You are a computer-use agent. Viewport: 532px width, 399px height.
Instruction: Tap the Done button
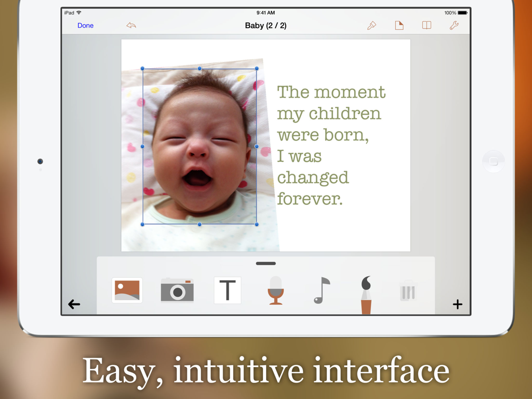pos(85,26)
